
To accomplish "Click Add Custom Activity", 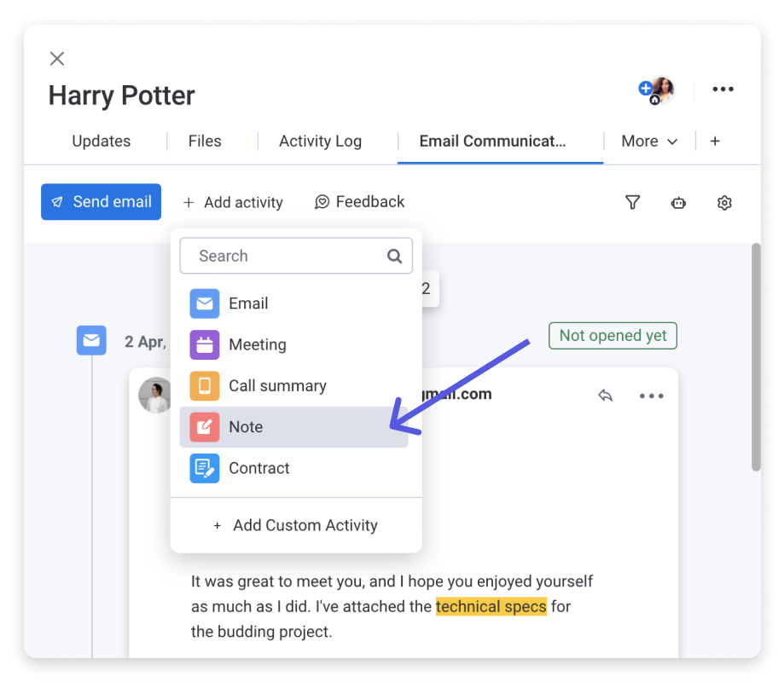I will point(296,526).
